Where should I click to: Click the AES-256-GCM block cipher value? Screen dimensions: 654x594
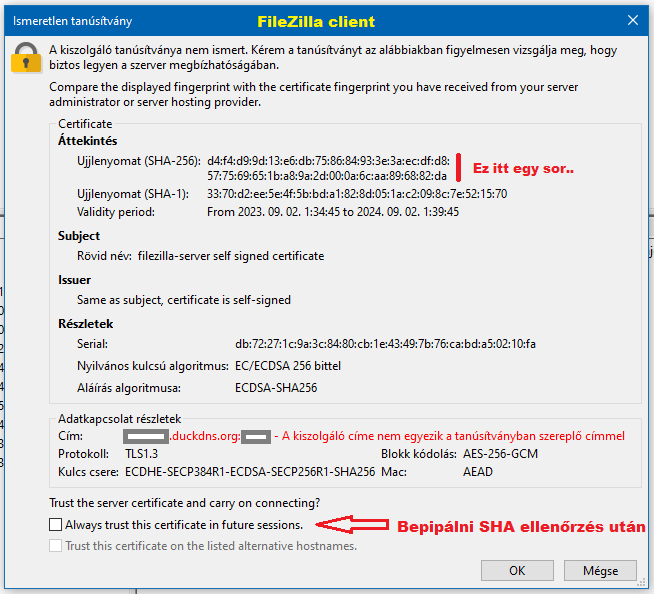(x=501, y=454)
